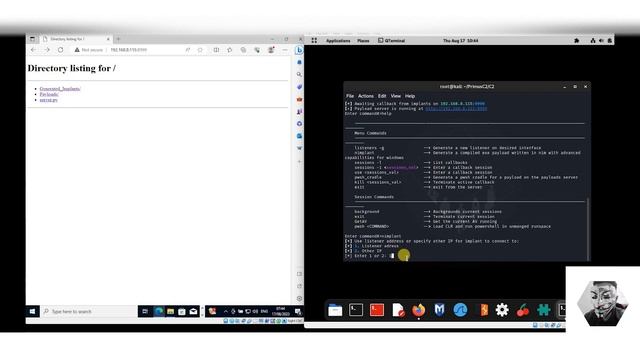Open the Edge sidebar settings gear
640x360 pixels.
coord(299,298)
